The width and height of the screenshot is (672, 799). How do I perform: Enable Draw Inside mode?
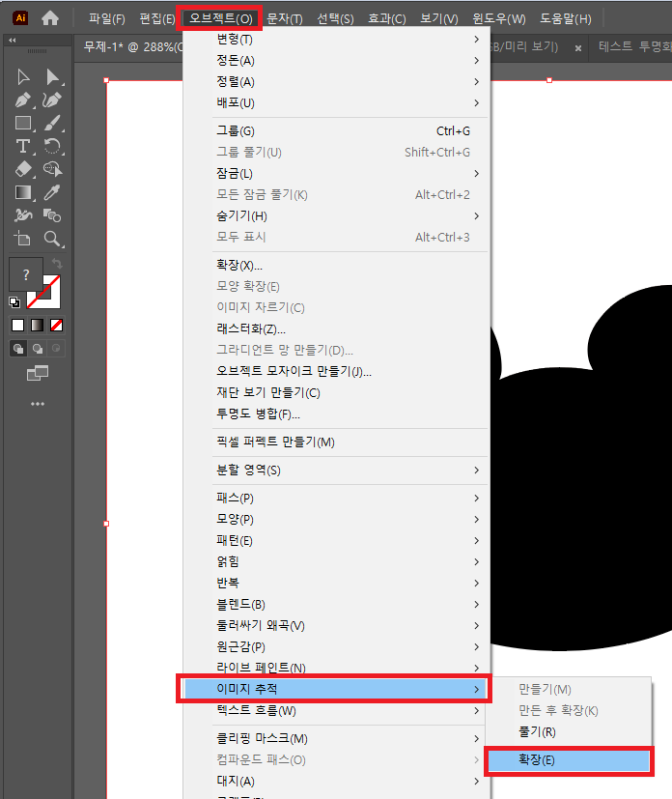coord(56,349)
